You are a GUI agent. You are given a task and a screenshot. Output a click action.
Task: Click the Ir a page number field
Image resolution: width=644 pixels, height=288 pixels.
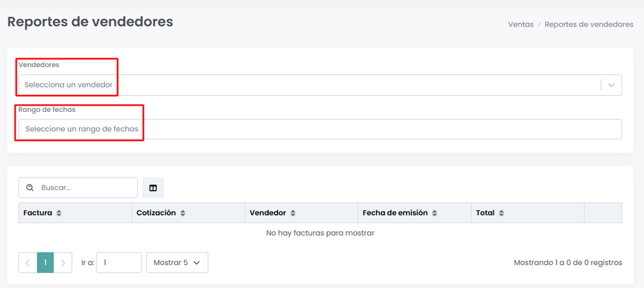tap(118, 263)
